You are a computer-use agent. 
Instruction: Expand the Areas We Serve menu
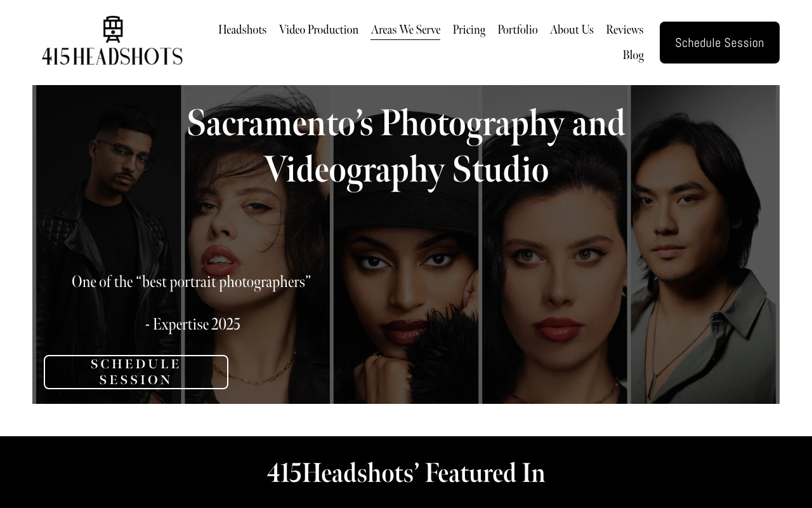pos(405,30)
